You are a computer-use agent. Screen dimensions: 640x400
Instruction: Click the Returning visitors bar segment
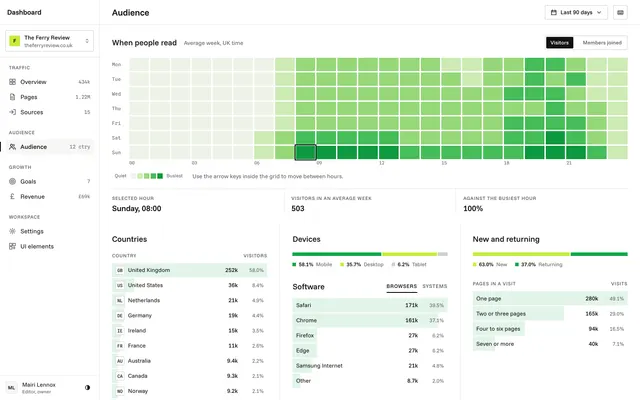599,254
